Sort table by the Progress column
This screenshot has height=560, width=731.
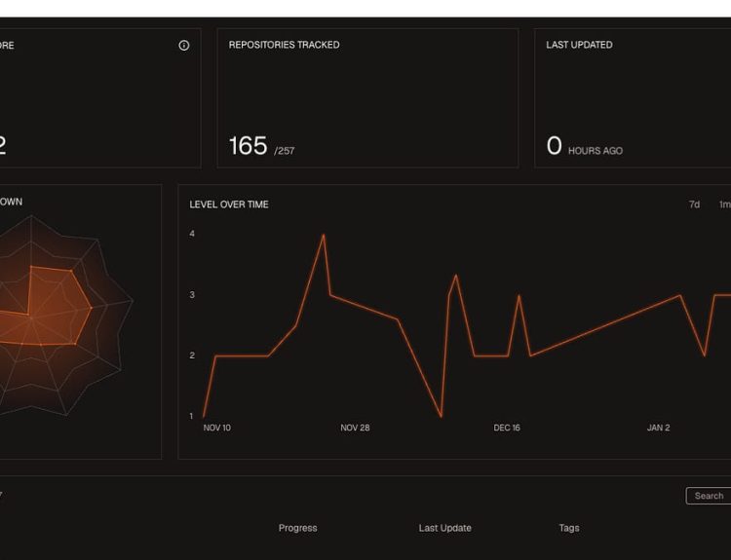tap(297, 528)
